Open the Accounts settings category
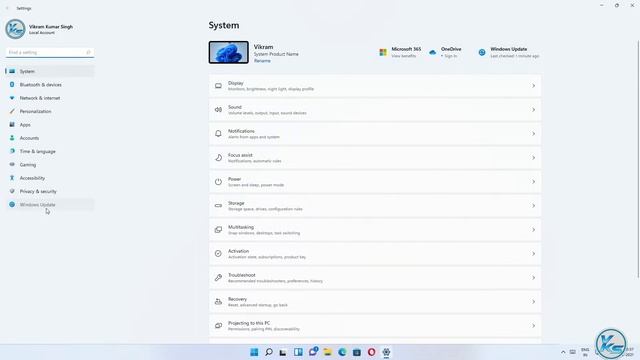The image size is (640, 360). click(x=50, y=138)
